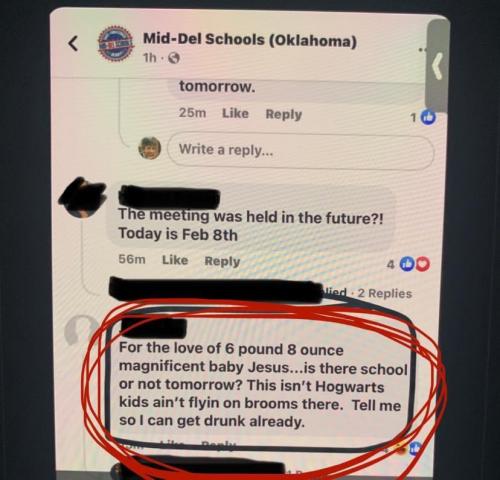The width and height of the screenshot is (500, 480).
Task: Open the Mid-Del Schools (Oklahoma) page title
Action: click(250, 40)
